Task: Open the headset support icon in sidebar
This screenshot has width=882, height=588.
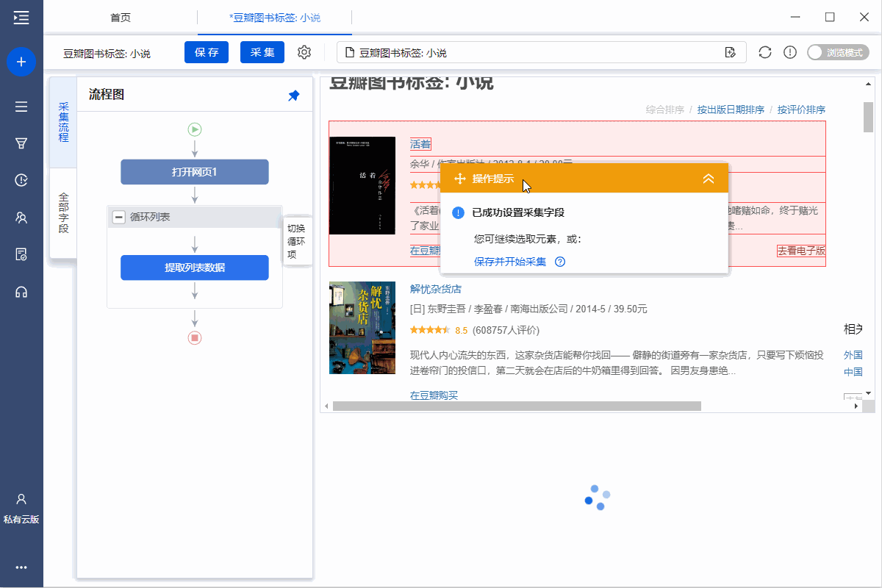Action: point(21,292)
